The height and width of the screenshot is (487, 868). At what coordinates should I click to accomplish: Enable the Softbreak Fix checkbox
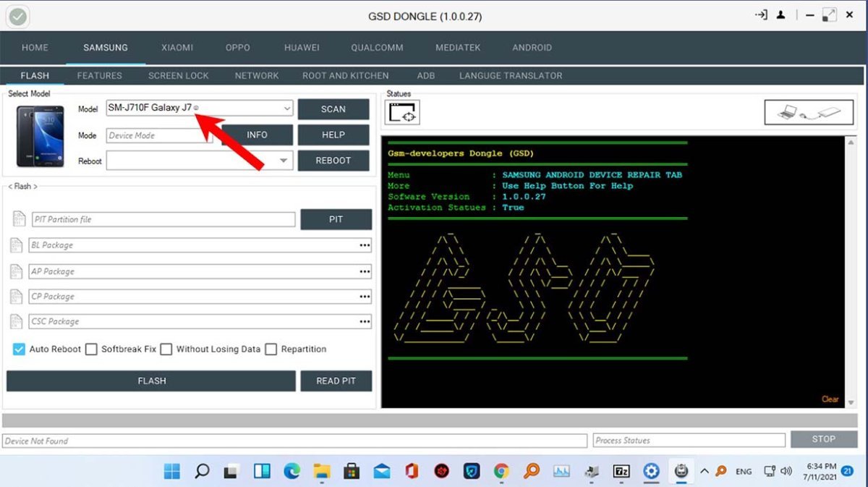click(91, 350)
